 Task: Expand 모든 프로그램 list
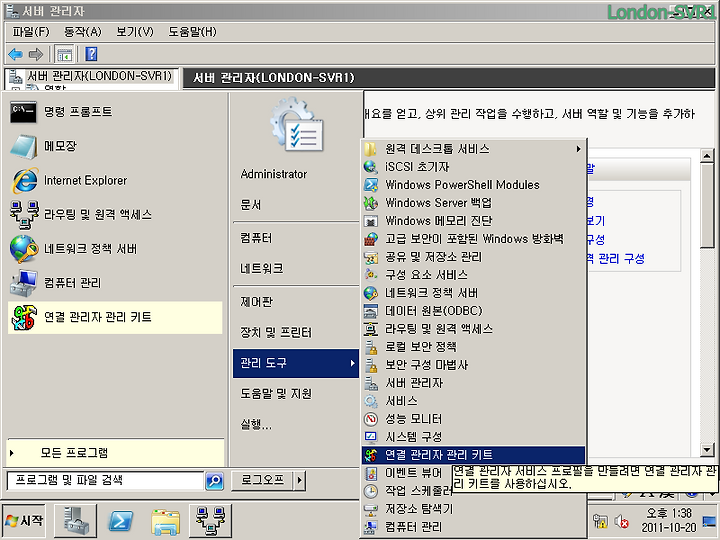pyautogui.click(x=116, y=453)
